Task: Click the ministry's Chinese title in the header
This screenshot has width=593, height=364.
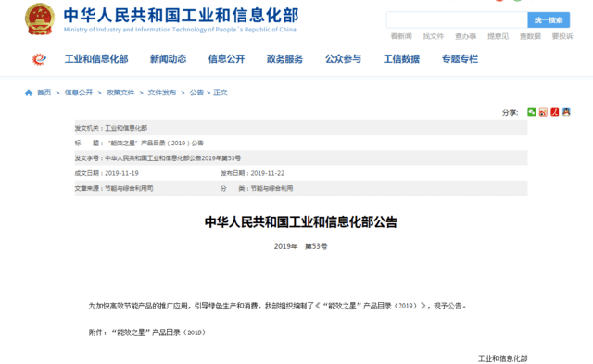Action: pos(182,15)
